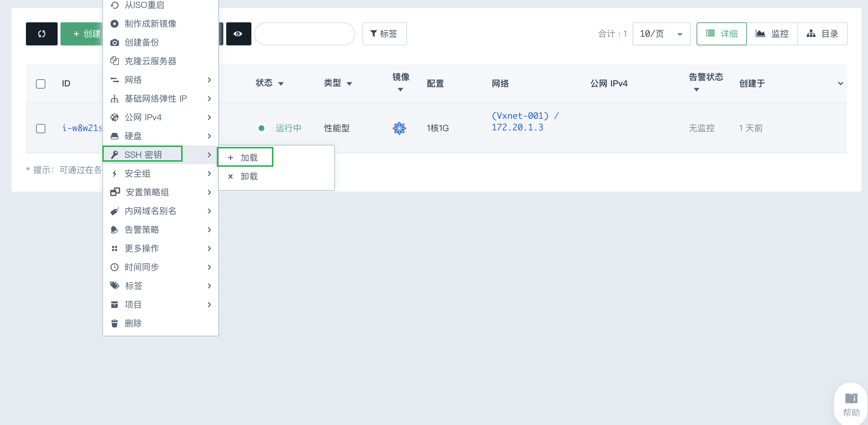The height and width of the screenshot is (425, 868).
Task: Click the CentOS image icon in the row
Action: 400,128
